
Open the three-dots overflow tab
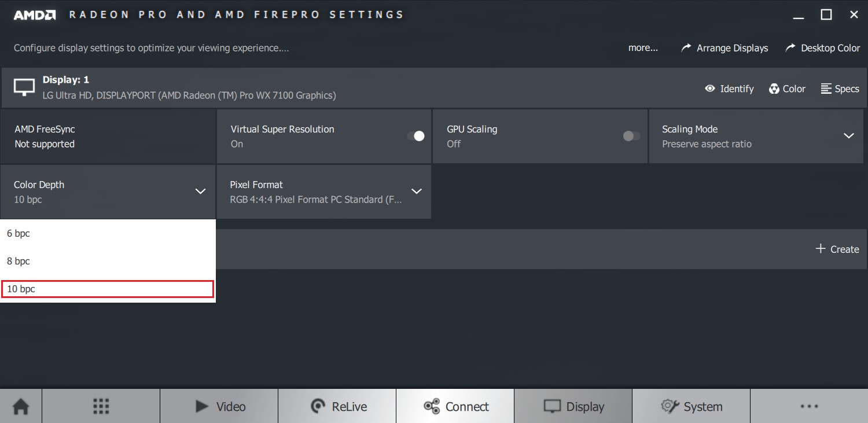[809, 406]
